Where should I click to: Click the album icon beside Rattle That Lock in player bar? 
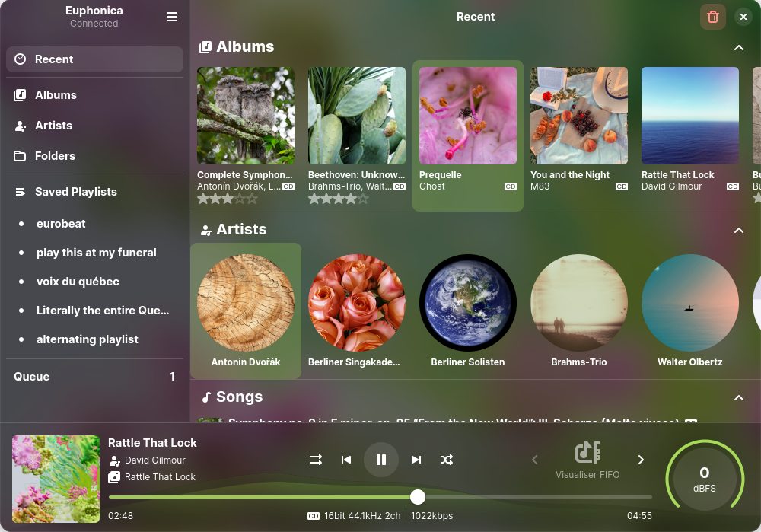point(115,477)
